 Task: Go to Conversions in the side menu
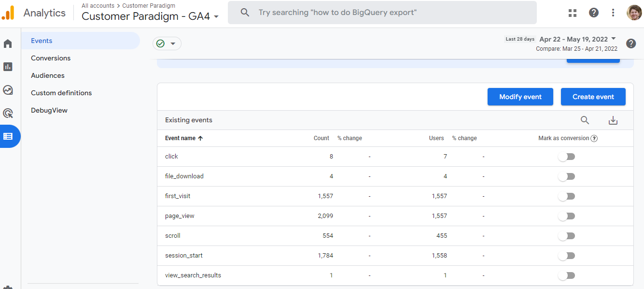pyautogui.click(x=51, y=58)
